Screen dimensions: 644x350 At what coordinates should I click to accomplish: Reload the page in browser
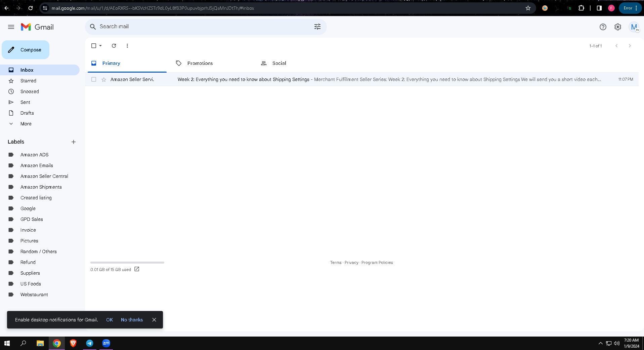click(31, 8)
